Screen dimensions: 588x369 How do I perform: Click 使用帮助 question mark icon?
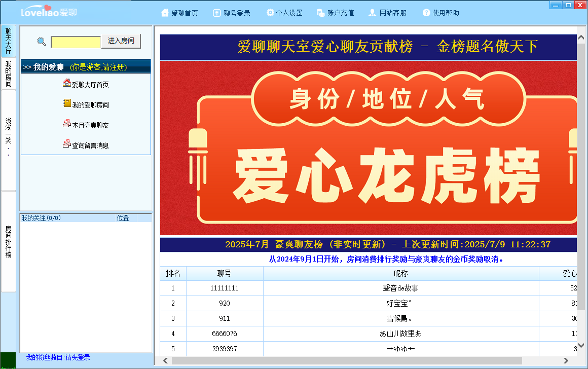tap(426, 13)
